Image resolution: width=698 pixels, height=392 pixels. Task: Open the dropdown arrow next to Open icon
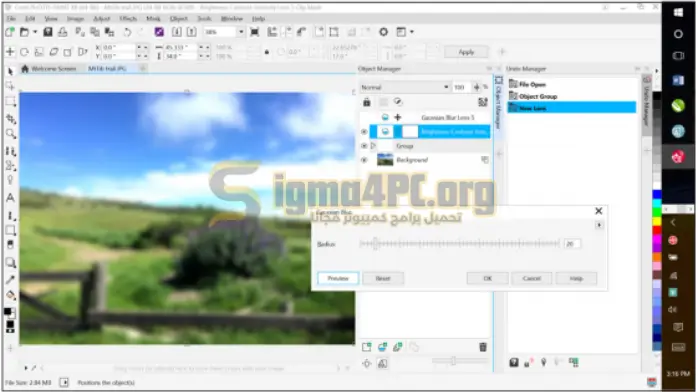tap(35, 32)
